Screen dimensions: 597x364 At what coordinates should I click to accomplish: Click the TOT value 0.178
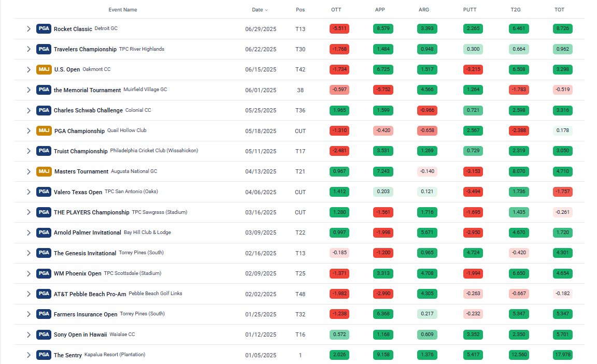tap(563, 130)
